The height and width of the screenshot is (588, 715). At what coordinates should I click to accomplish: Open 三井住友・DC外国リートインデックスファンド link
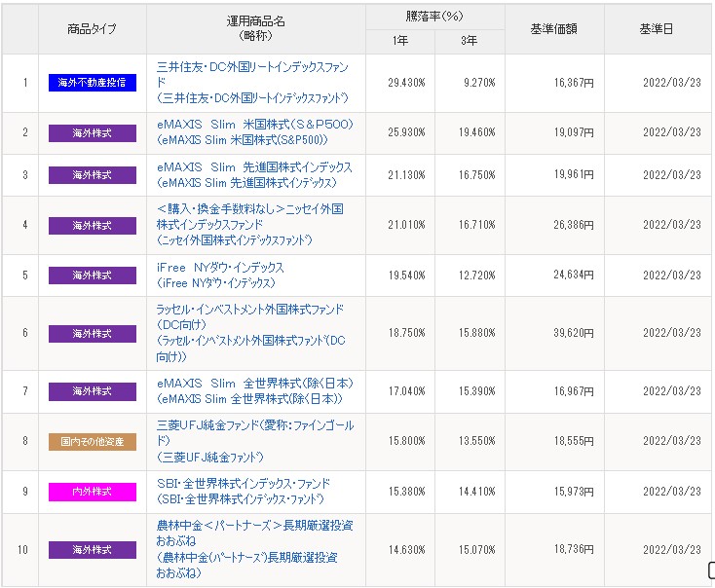pyautogui.click(x=252, y=83)
